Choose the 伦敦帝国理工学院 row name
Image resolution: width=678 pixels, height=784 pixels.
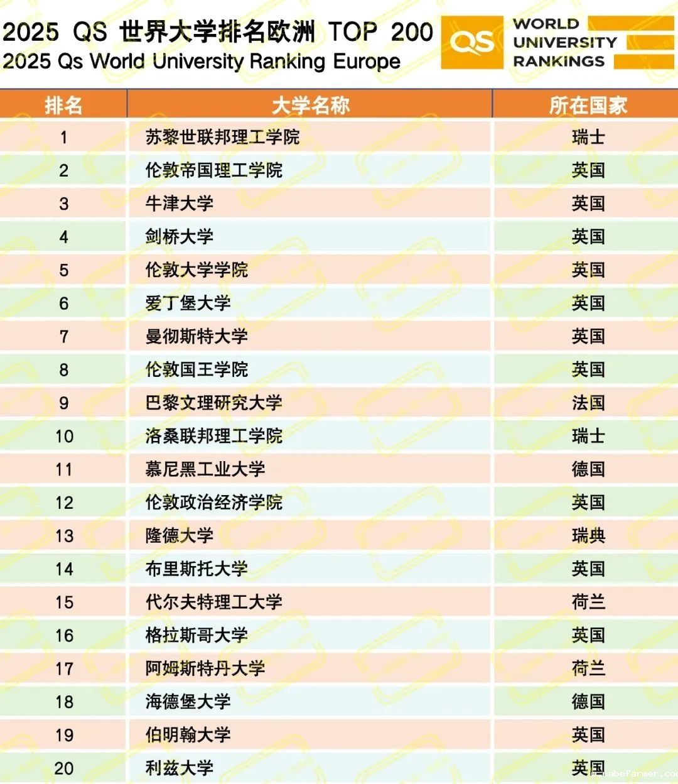click(214, 170)
